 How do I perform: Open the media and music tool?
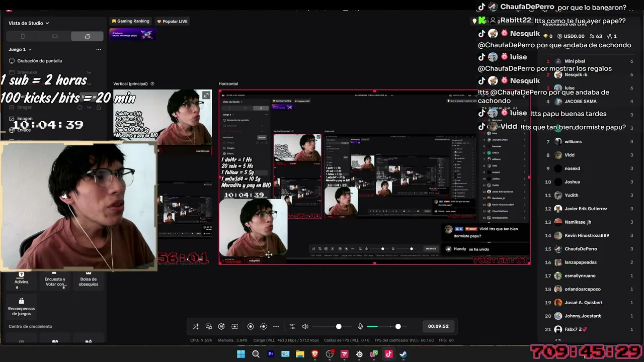[x=209, y=326]
